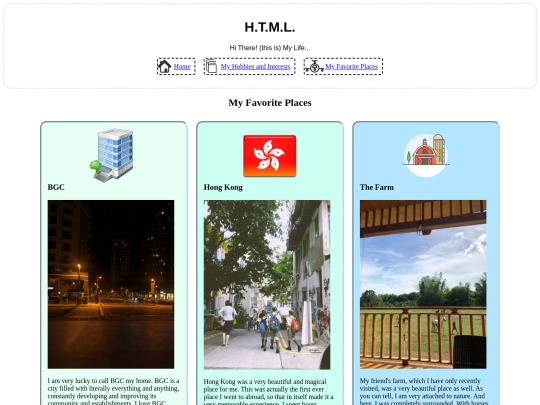Click the office building icon above BGC
Viewport: 540px width, 405px height.
click(x=112, y=155)
